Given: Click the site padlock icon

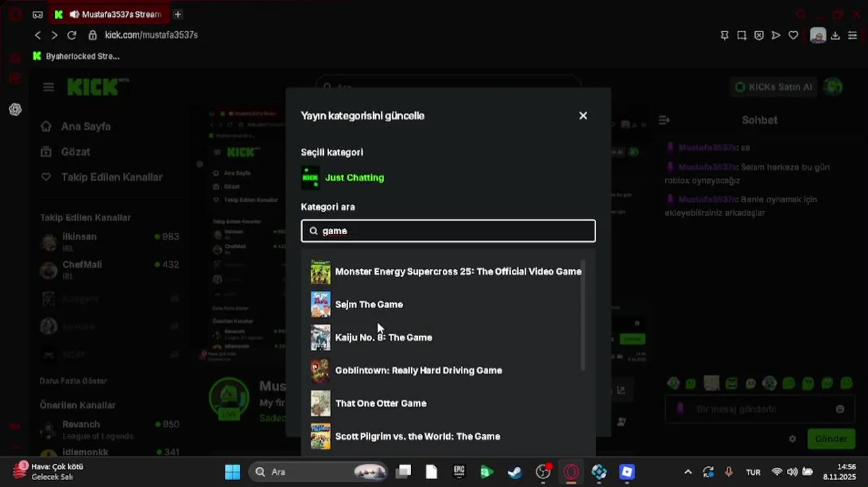Looking at the screenshot, I should (x=93, y=35).
